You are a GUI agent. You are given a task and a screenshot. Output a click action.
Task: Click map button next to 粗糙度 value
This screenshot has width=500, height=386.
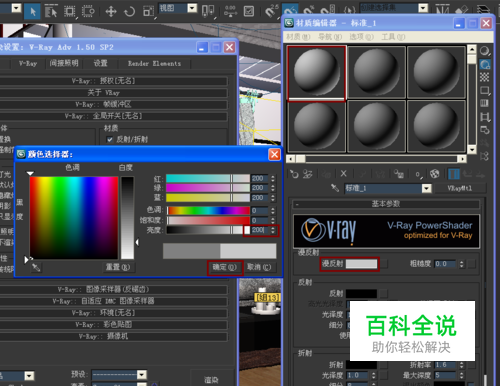471,264
